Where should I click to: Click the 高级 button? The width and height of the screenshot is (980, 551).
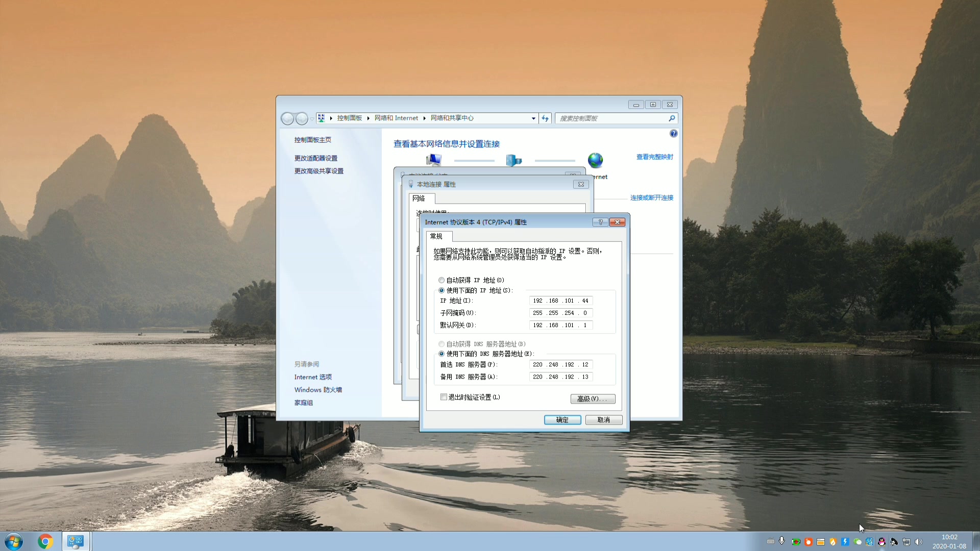[x=593, y=399]
